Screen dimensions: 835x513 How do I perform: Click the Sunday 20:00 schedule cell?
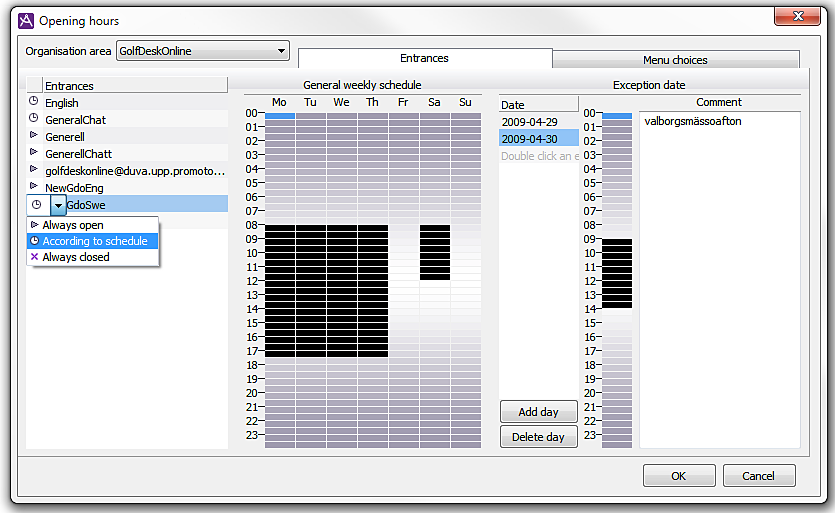466,395
